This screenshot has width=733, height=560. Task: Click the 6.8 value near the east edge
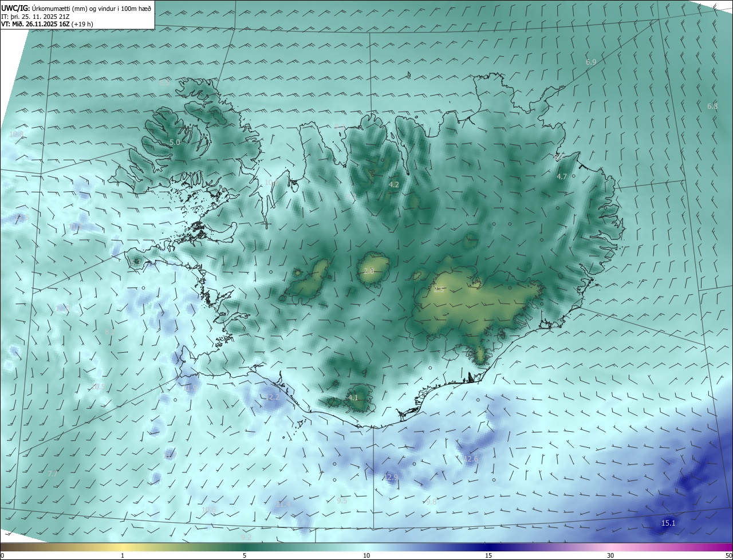coord(712,106)
